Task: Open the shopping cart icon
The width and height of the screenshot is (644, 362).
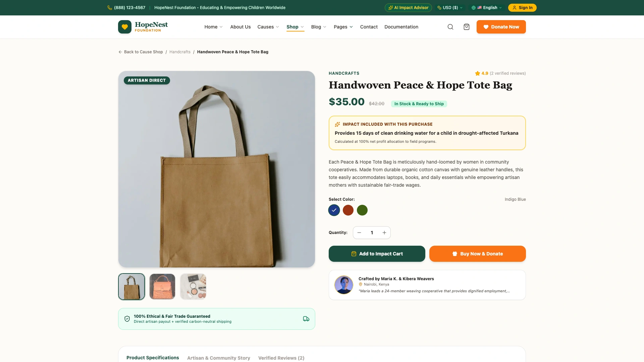Action: (x=467, y=27)
